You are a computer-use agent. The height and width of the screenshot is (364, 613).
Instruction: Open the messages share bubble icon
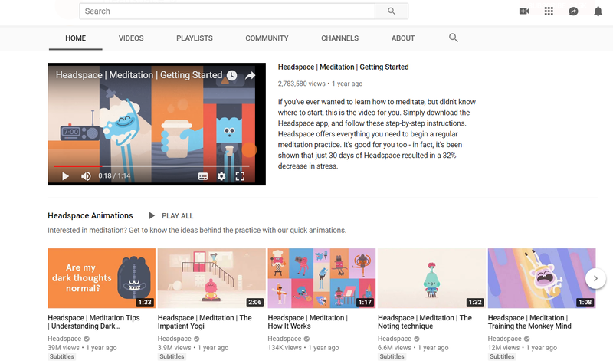pos(573,11)
